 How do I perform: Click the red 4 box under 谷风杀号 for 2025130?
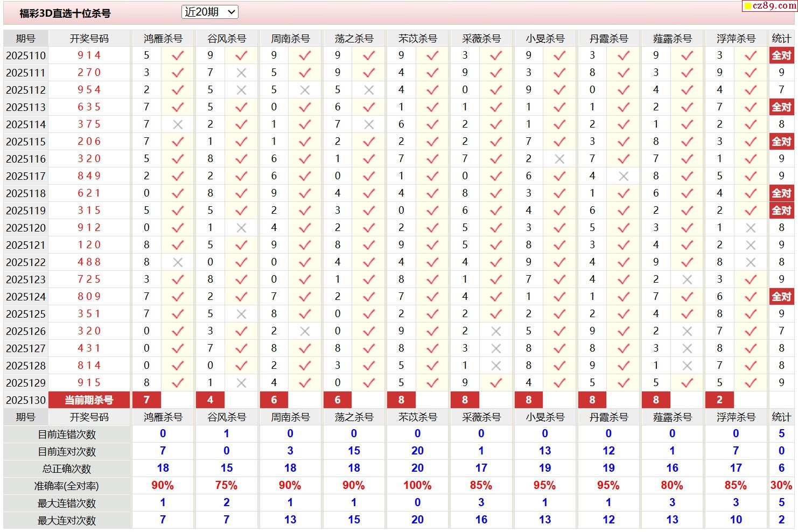210,400
